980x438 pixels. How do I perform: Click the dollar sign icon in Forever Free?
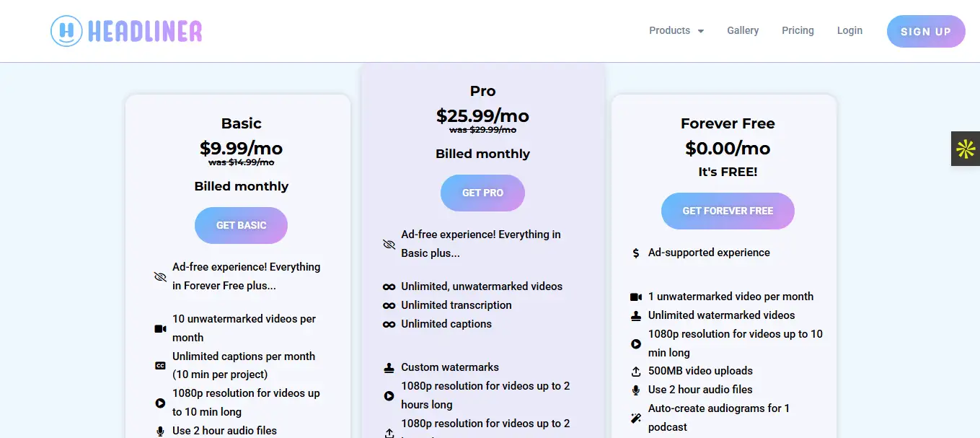(x=635, y=253)
